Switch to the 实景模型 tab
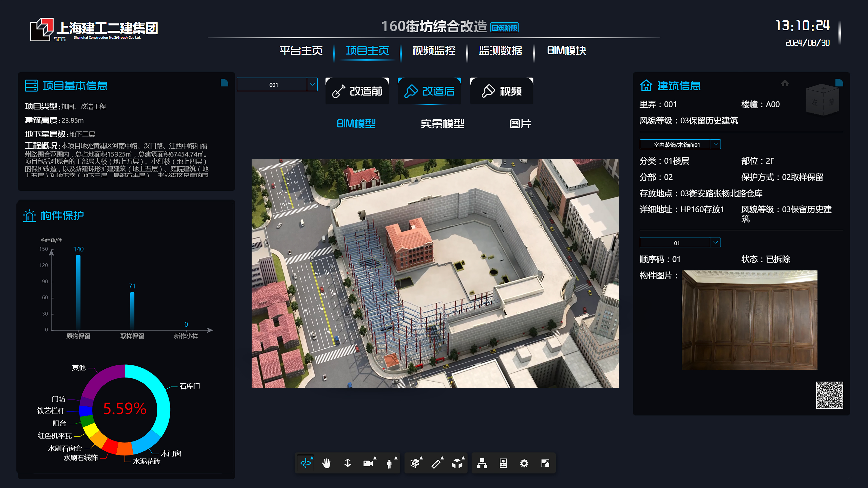The image size is (868, 488). (442, 124)
